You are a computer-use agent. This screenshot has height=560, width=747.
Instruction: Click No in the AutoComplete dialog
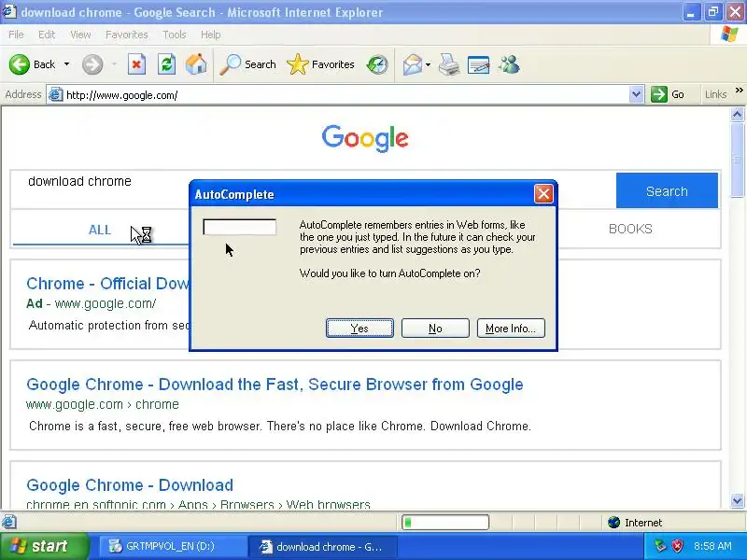[435, 329]
